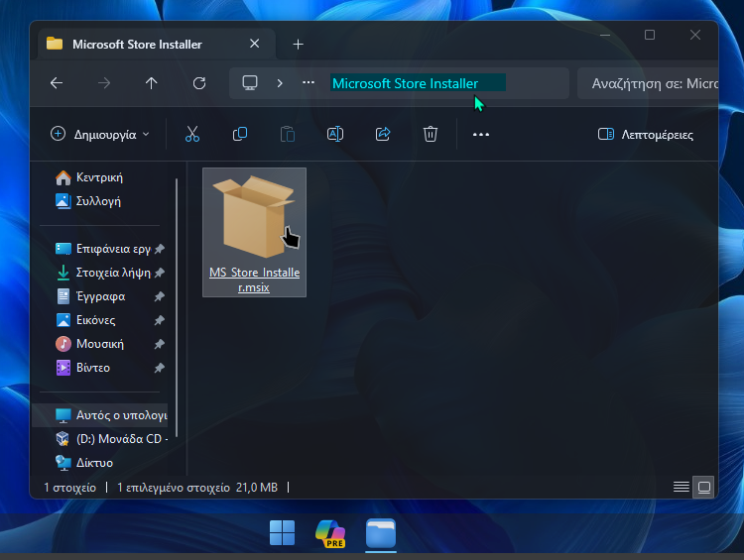
Task: Select the MS_Store_Installer.msix package thumbnail
Action: coord(254,217)
